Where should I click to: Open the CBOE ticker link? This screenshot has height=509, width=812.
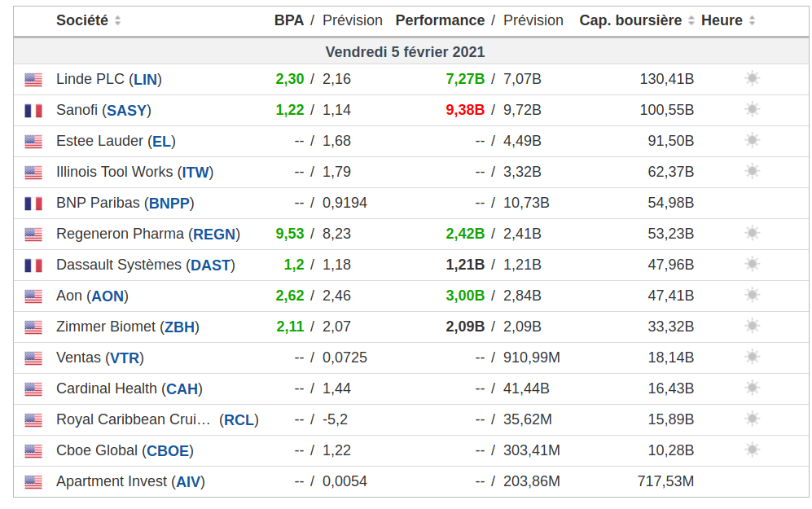(168, 450)
